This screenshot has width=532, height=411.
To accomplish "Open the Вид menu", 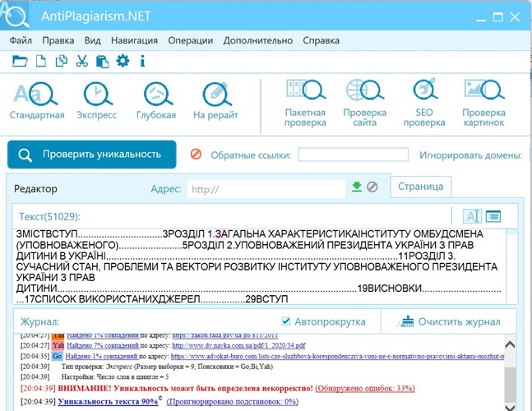I will (x=92, y=40).
